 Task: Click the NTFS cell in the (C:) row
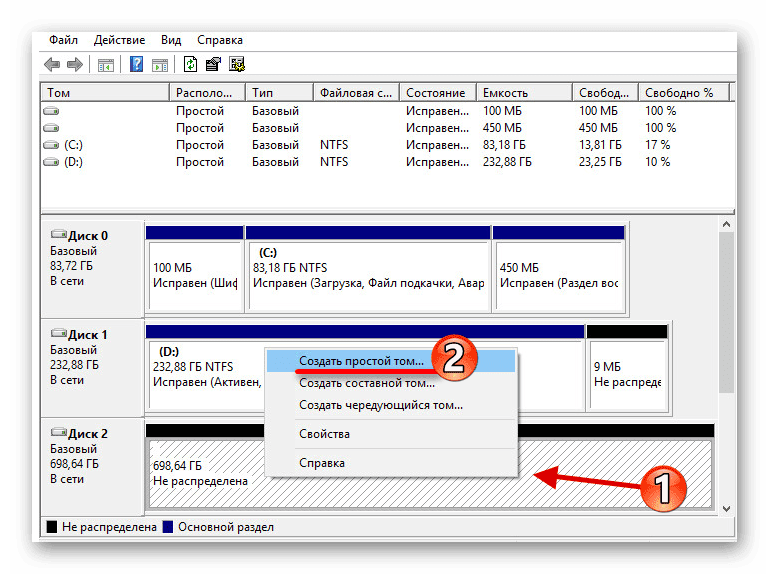click(x=334, y=145)
